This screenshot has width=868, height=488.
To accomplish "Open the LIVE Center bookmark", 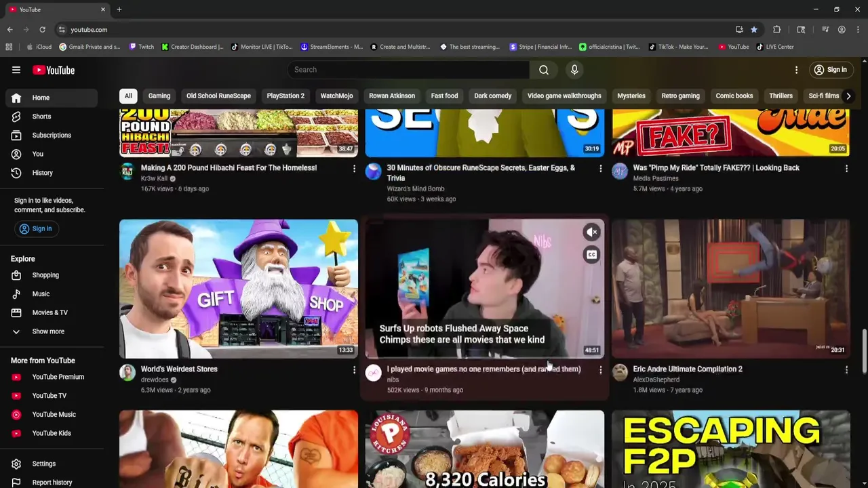I will click(x=775, y=47).
